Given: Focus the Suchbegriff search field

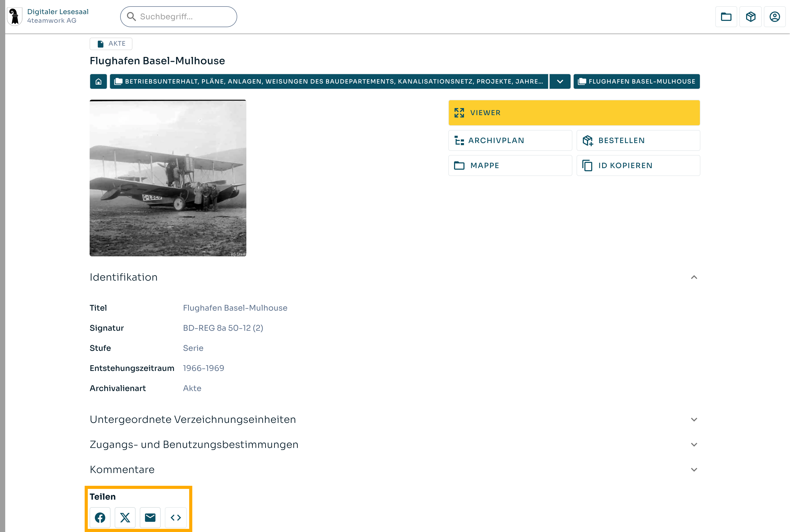Looking at the screenshot, I should [x=179, y=17].
